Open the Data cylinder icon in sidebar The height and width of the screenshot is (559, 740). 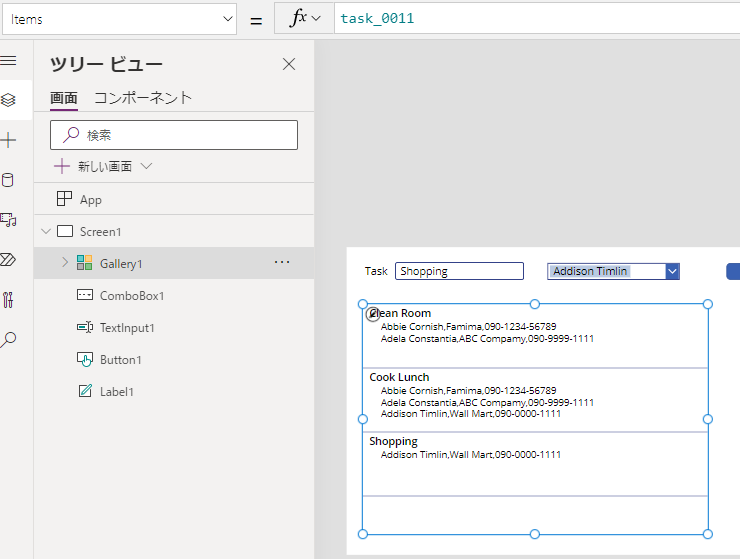[8, 180]
